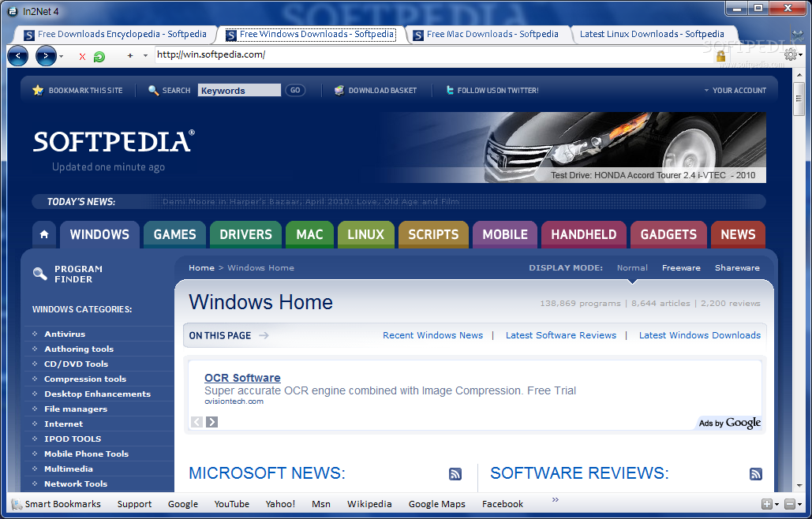Open the Microsoft News RSS feed icon

pyautogui.click(x=455, y=473)
